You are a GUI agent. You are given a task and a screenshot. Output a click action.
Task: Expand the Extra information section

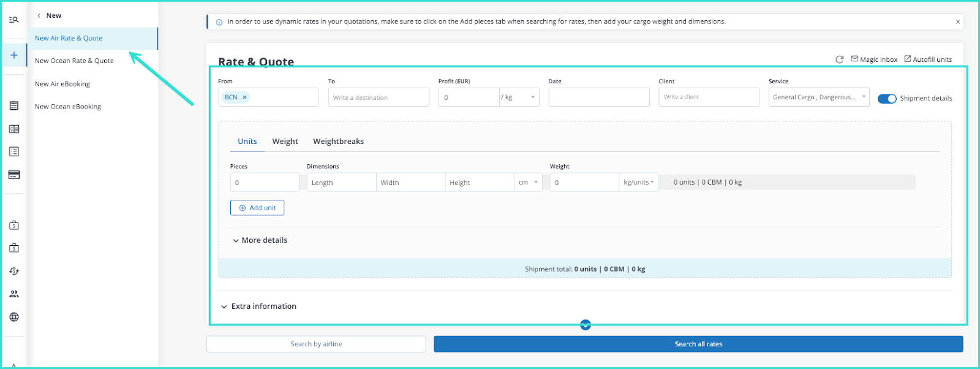point(258,306)
